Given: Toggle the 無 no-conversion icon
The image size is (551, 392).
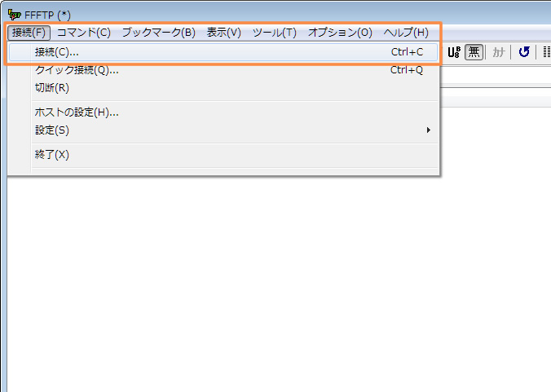Looking at the screenshot, I should tap(474, 52).
